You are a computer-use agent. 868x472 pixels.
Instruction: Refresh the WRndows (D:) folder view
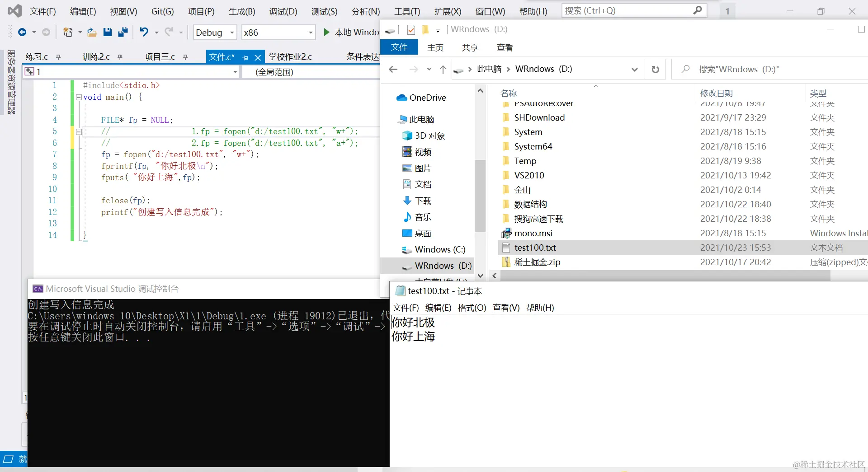click(655, 69)
